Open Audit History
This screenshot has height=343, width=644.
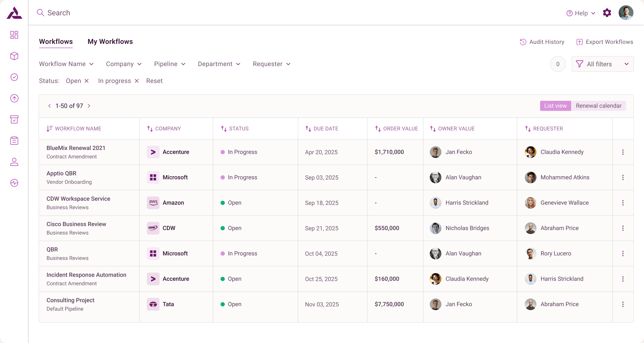point(542,42)
